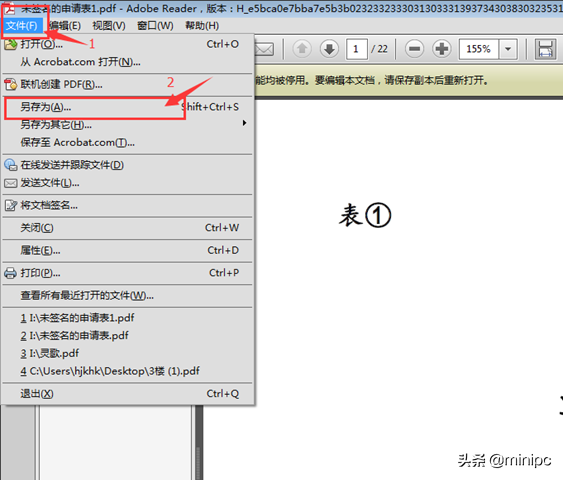Open the zoom level dropdown arrow
This screenshot has width=563, height=480.
pos(508,49)
